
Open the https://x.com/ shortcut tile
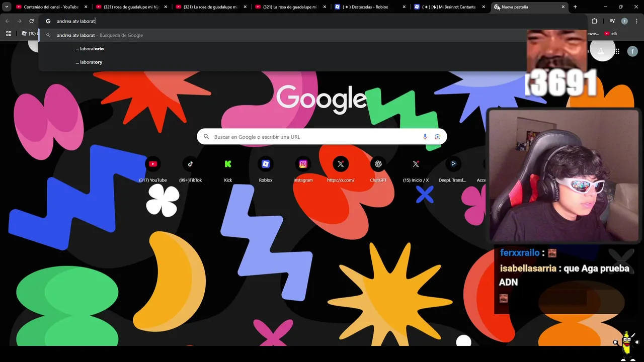click(341, 169)
